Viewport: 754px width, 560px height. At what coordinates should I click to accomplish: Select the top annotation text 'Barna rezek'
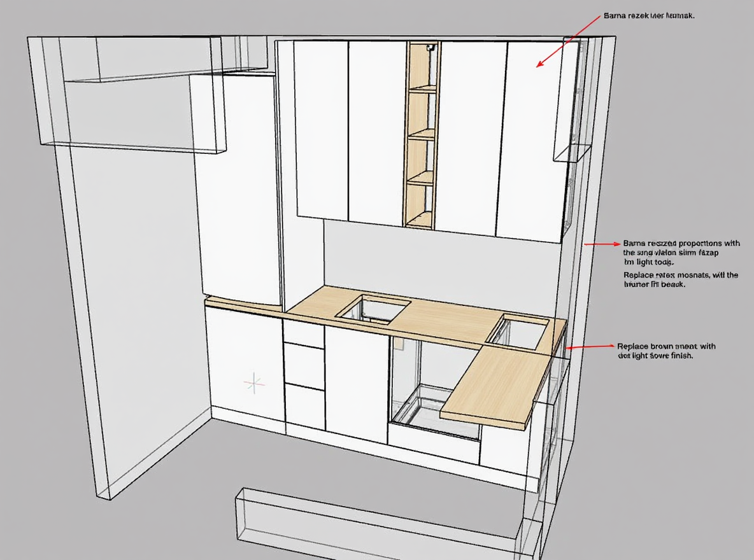648,15
